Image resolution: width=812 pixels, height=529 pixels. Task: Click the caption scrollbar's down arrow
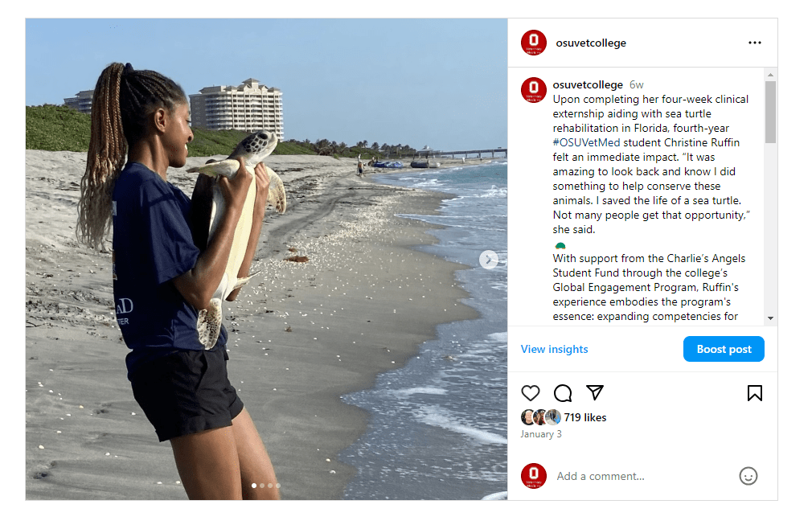point(770,318)
